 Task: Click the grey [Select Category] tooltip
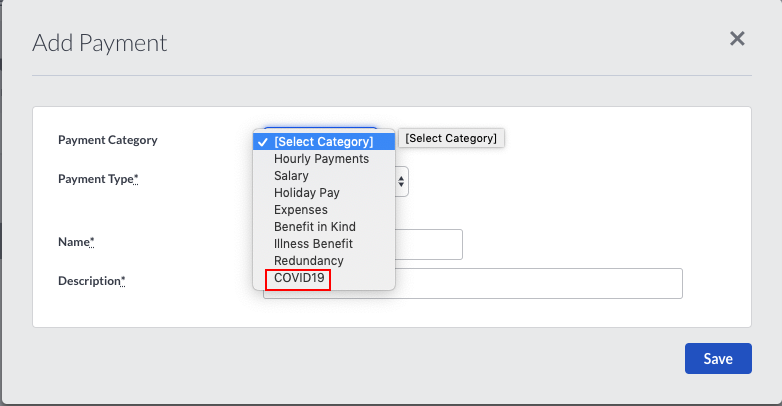point(451,138)
